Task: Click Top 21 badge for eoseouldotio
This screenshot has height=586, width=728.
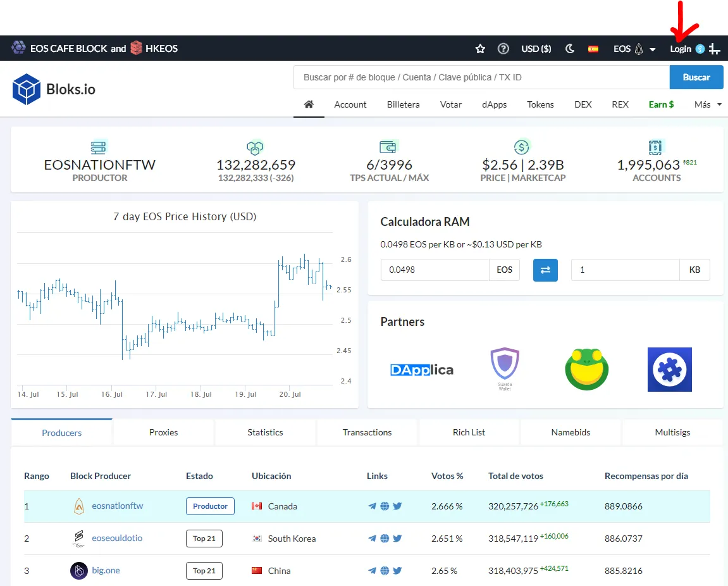Action: tap(204, 539)
